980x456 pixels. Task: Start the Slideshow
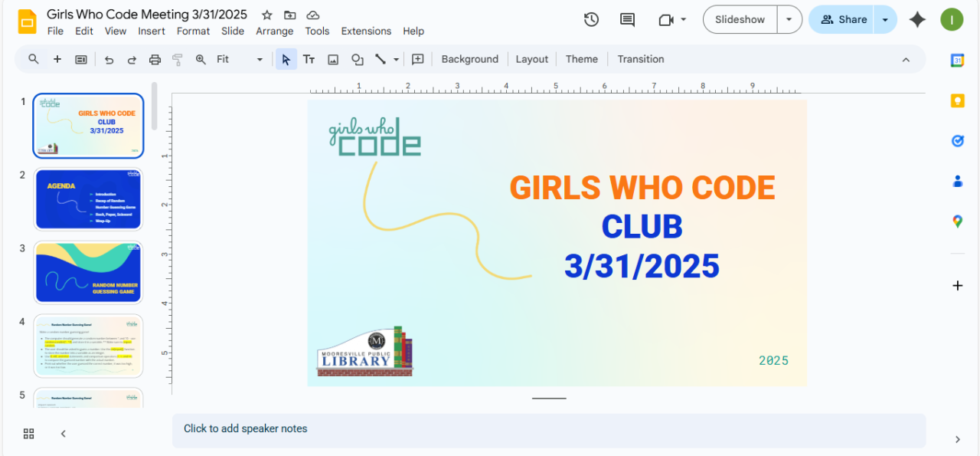click(740, 20)
